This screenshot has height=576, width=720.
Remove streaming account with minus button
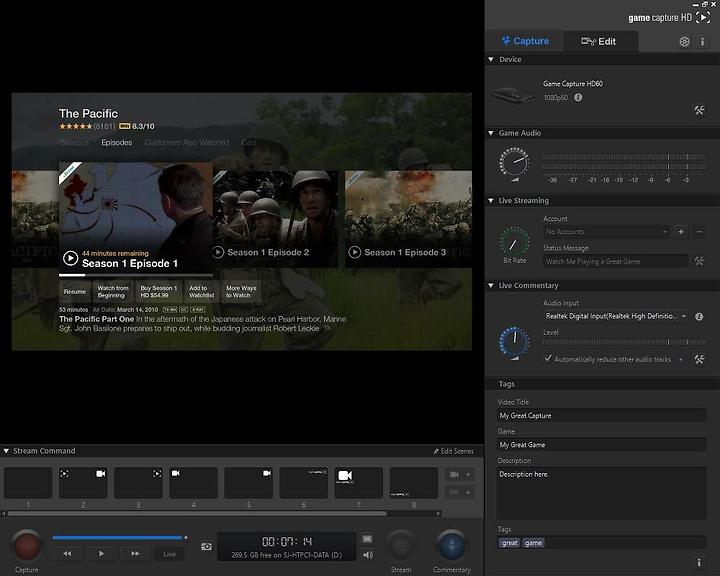point(699,232)
